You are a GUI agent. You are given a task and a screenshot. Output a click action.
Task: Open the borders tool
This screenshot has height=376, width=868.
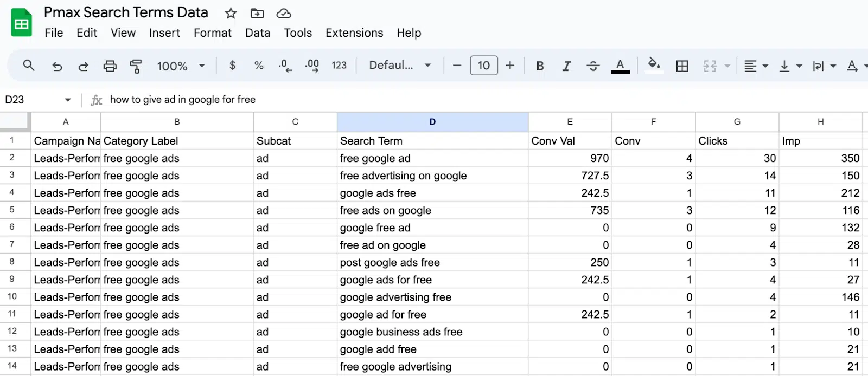coord(682,66)
